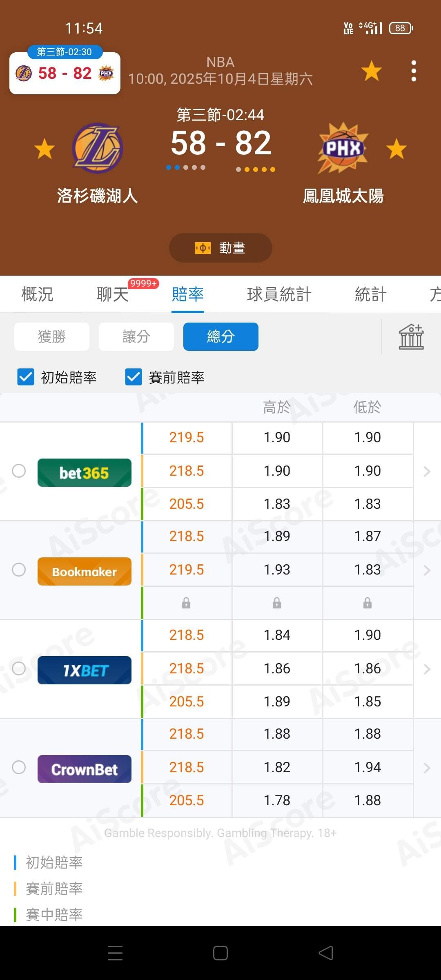Viewport: 441px width, 980px height.
Task: Expand bet365 odds details chevron
Action: click(x=427, y=471)
